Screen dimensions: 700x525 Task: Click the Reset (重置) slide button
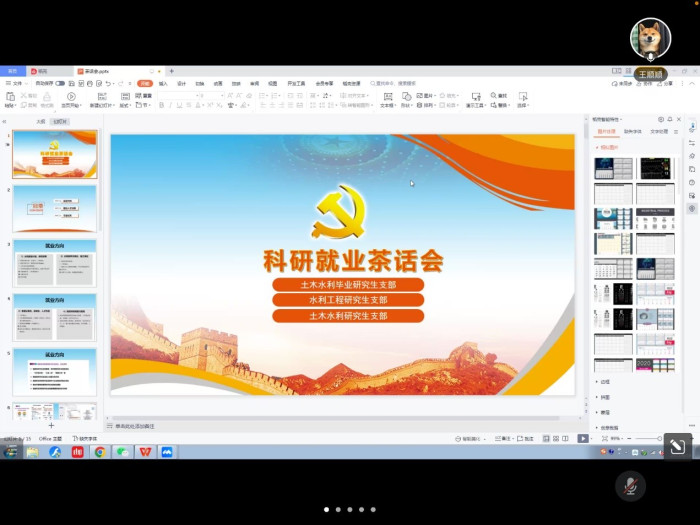click(x=144, y=96)
